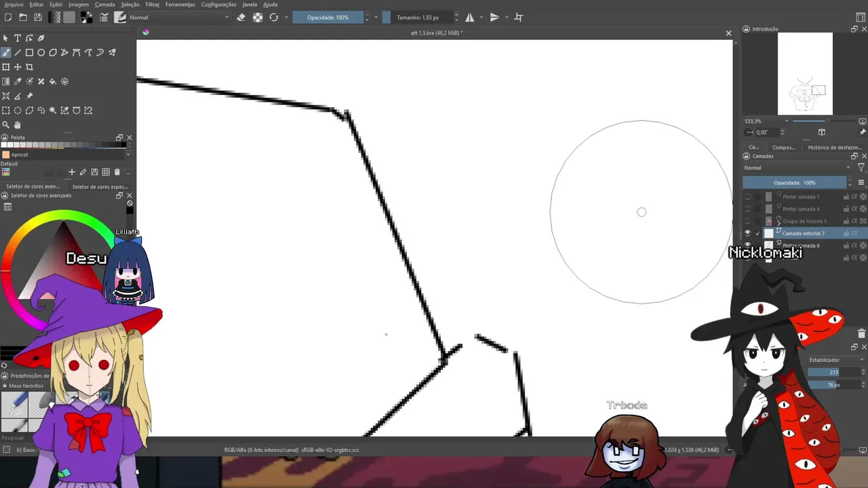
Task: Switch to the Compos... tab
Action: pyautogui.click(x=783, y=147)
